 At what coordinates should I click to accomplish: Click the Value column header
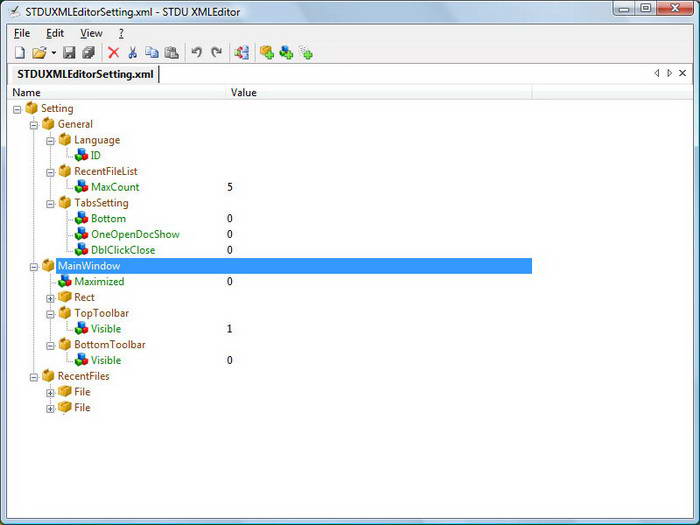click(379, 92)
